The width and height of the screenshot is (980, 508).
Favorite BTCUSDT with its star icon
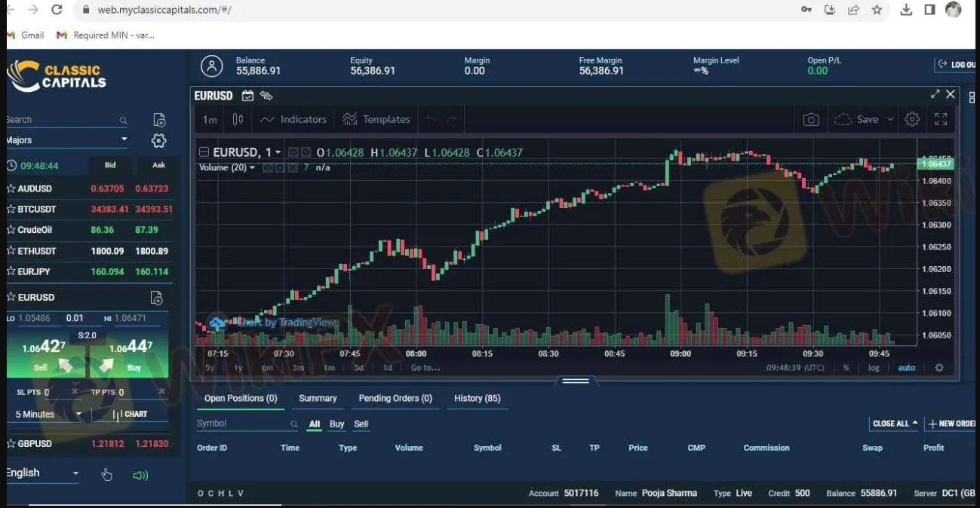11,209
